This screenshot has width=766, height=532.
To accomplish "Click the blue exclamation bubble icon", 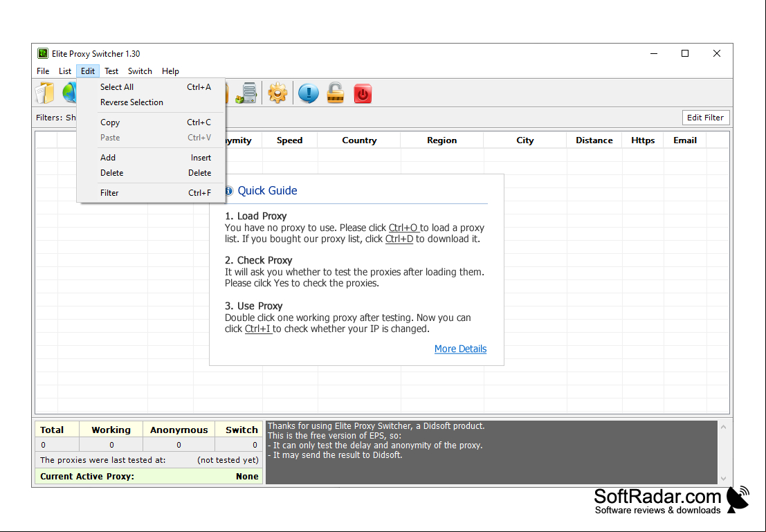I will pyautogui.click(x=308, y=93).
